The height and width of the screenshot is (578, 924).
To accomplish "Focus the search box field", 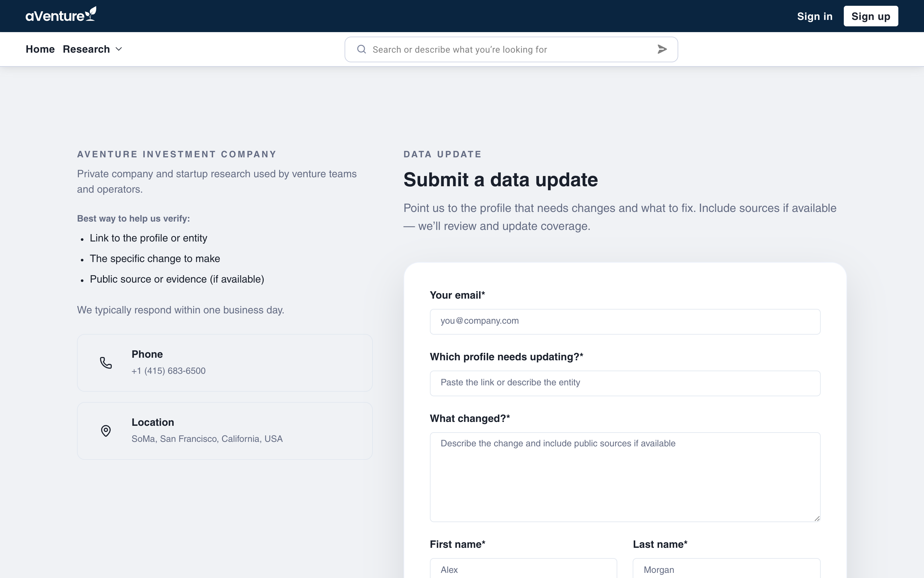I will (x=511, y=49).
